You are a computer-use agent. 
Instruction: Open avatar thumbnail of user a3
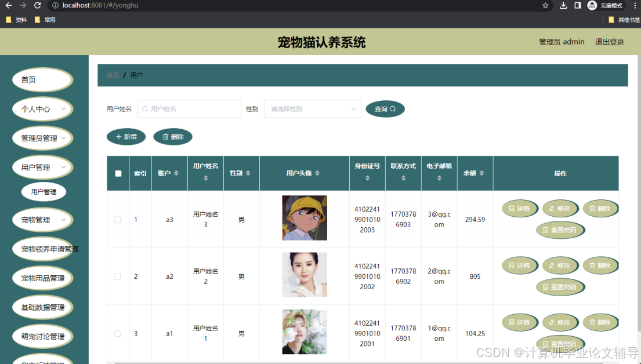pos(305,218)
